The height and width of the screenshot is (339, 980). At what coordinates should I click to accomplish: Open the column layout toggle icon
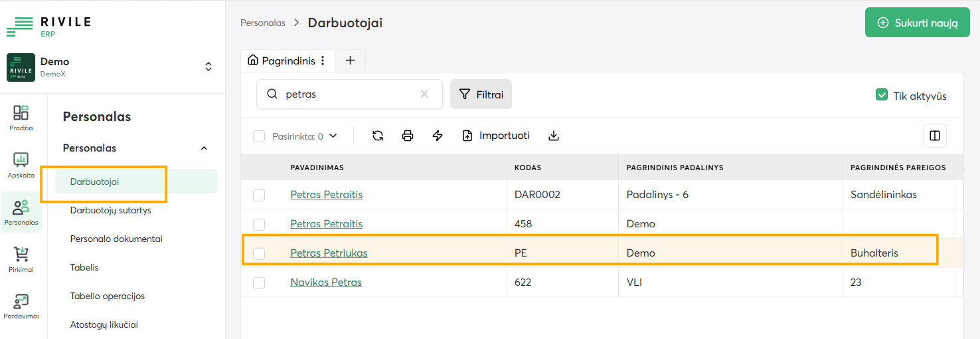pos(935,136)
